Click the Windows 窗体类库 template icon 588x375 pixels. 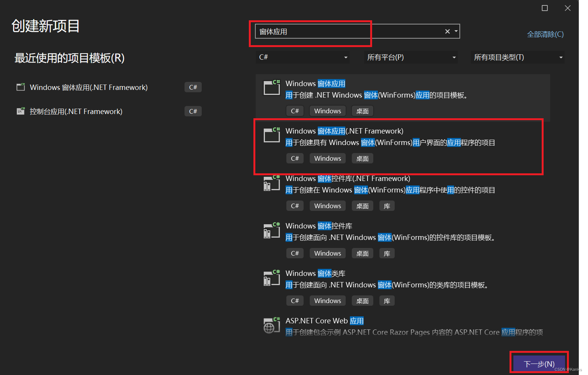click(272, 278)
